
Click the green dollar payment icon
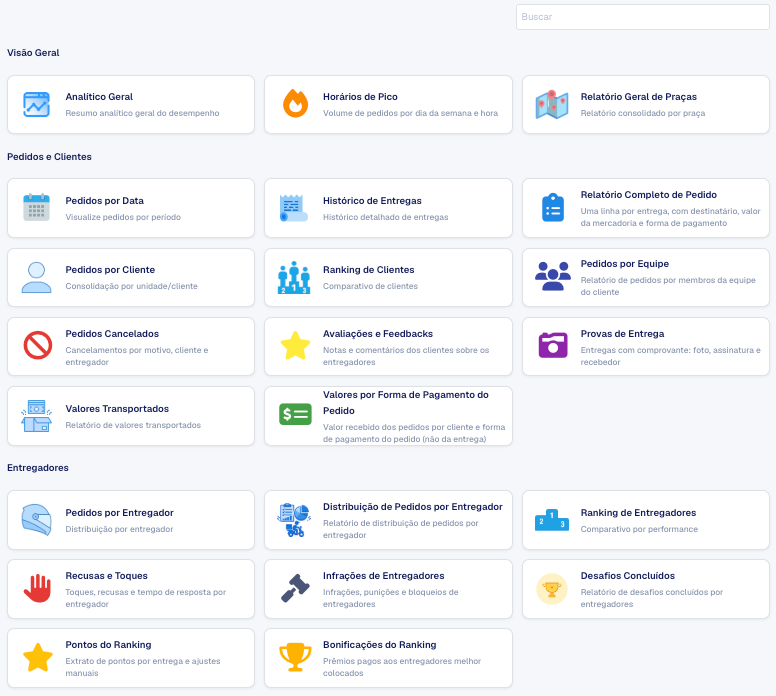pyautogui.click(x=295, y=414)
